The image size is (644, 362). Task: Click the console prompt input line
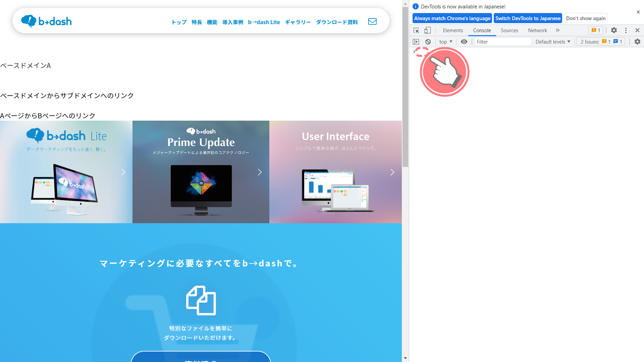[528, 51]
